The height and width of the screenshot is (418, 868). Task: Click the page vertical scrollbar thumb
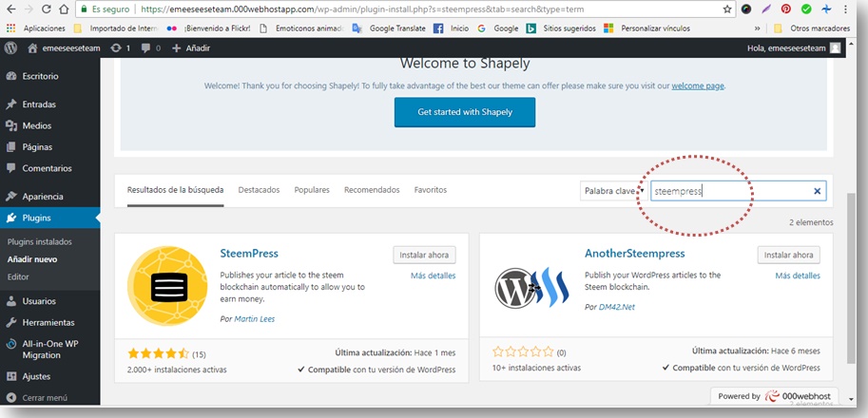tap(851, 277)
